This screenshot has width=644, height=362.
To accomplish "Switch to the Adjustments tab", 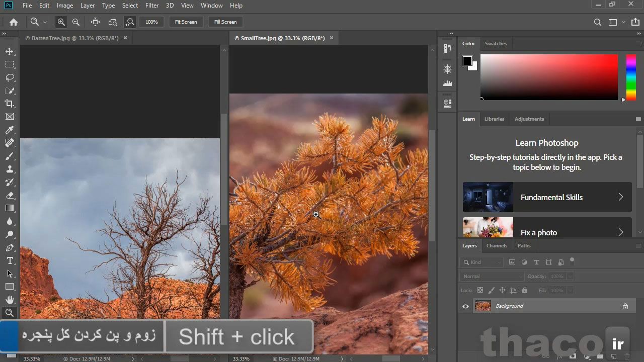I will 529,119.
